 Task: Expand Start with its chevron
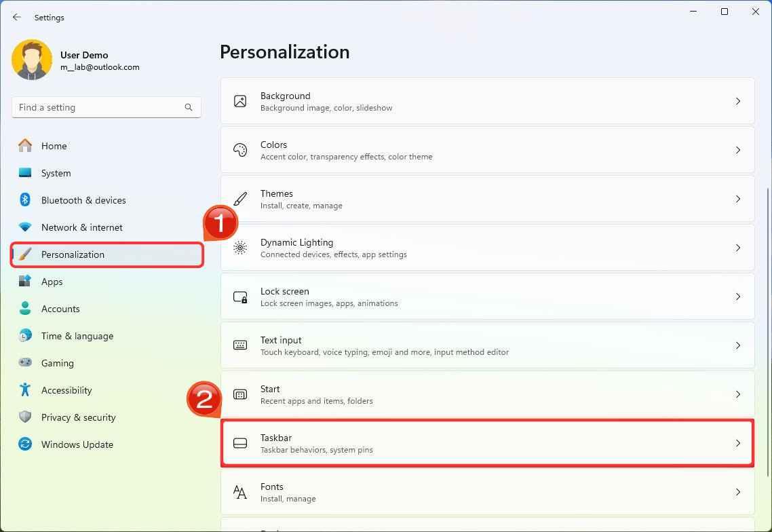click(x=738, y=394)
